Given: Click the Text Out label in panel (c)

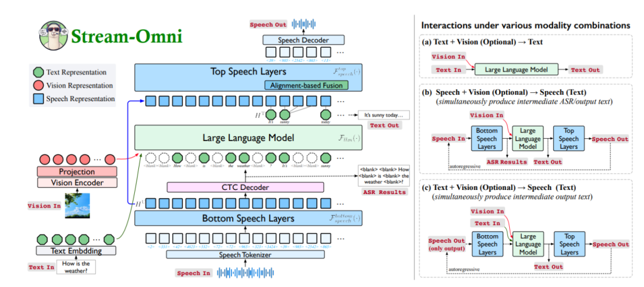Looking at the screenshot, I should [549, 267].
